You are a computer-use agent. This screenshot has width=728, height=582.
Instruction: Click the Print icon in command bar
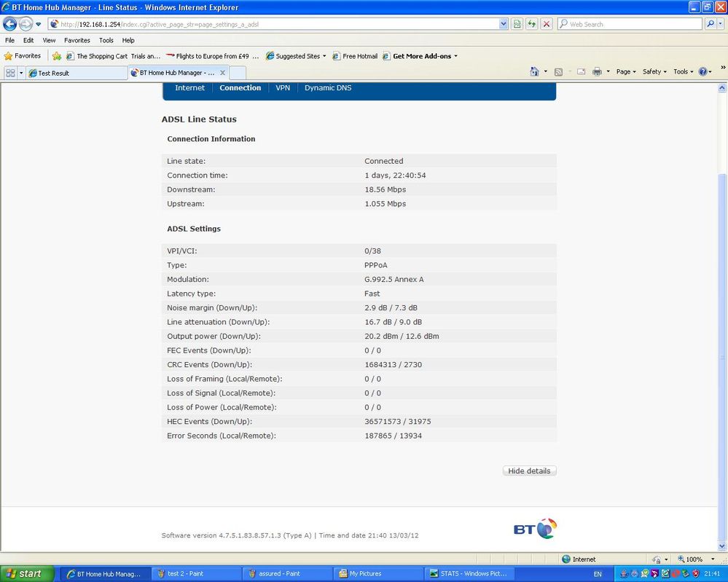597,71
